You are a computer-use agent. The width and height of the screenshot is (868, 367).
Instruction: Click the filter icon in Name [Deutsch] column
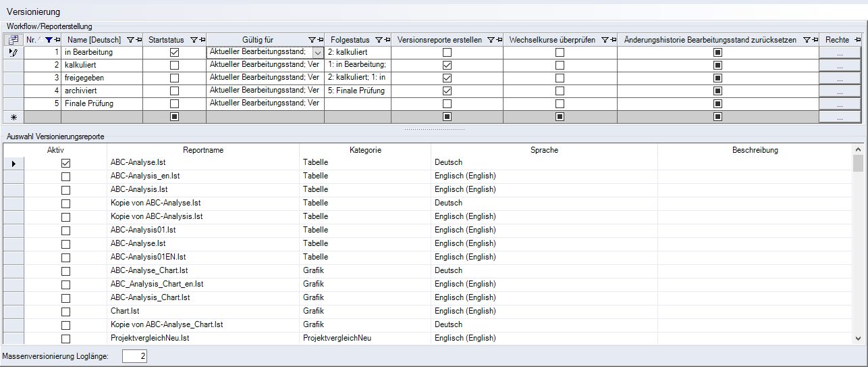tap(130, 40)
